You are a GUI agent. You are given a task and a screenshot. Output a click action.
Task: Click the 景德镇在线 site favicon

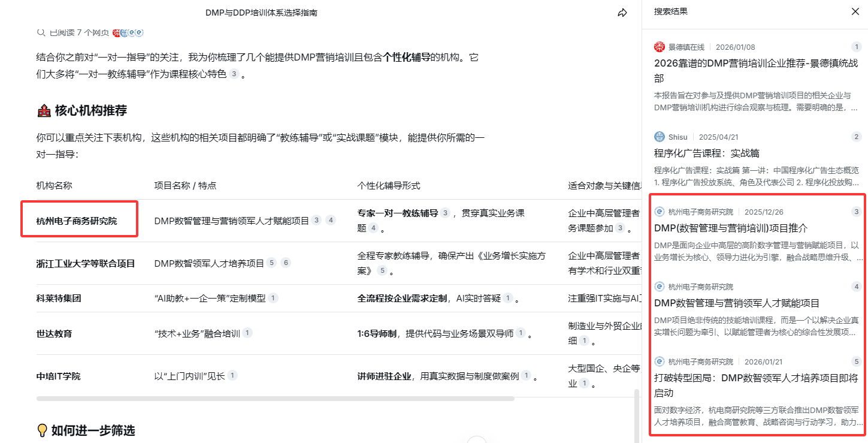pyautogui.click(x=660, y=47)
